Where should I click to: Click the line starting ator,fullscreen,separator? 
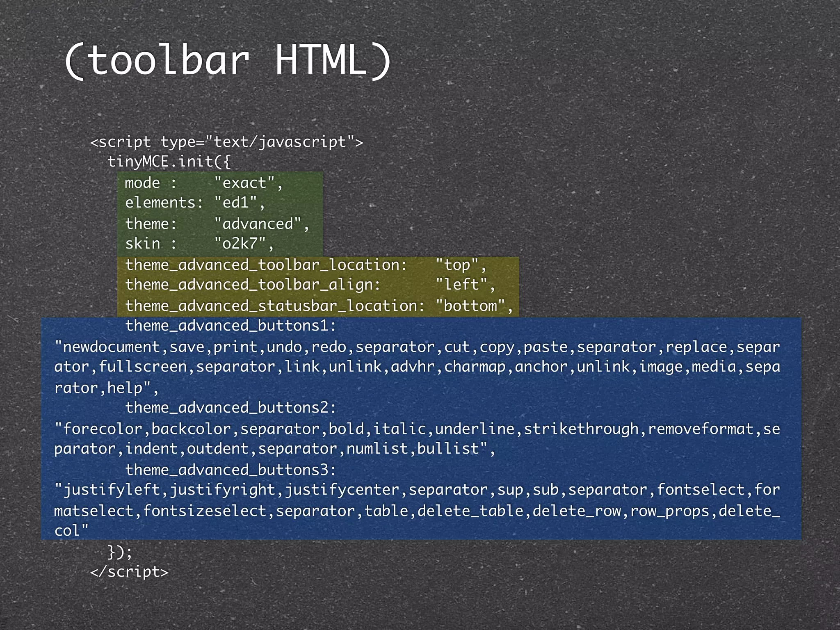(417, 367)
